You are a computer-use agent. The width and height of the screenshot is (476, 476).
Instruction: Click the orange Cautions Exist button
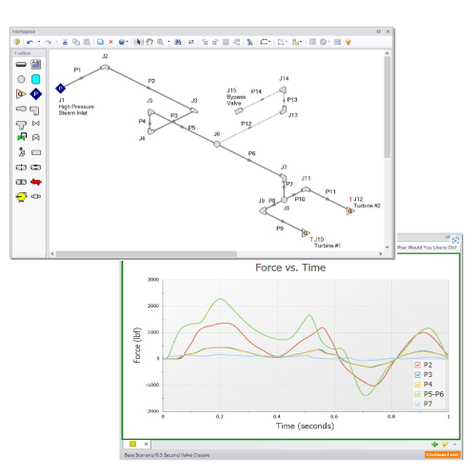tap(442, 455)
